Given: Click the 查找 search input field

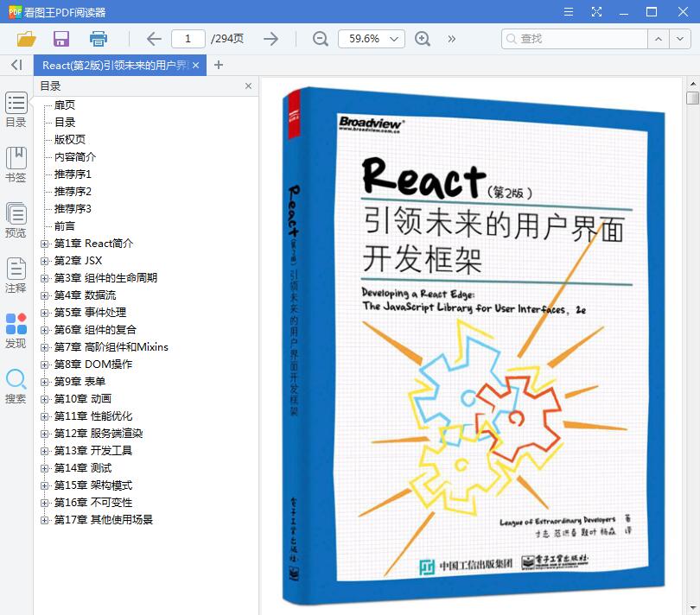Looking at the screenshot, I should 574,39.
